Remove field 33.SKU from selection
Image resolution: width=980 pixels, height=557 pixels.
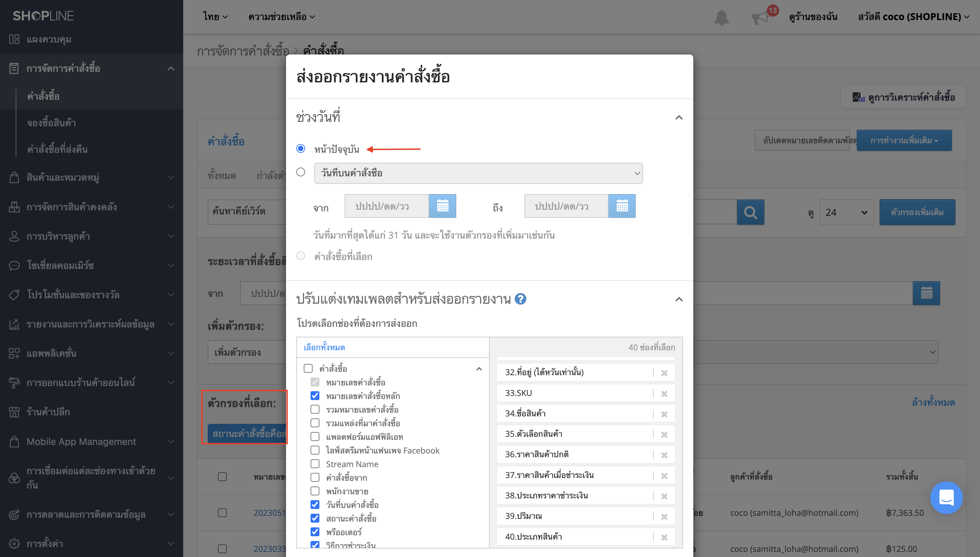coord(664,393)
